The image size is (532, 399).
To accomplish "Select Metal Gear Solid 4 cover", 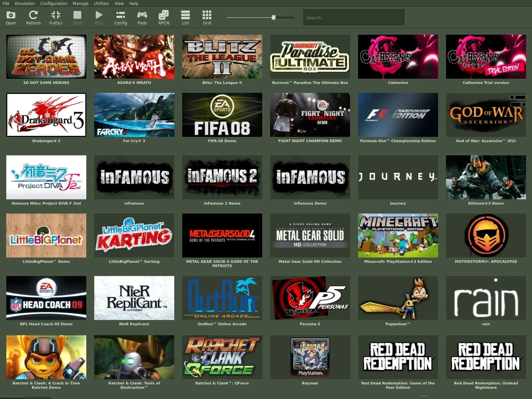I will [222, 235].
